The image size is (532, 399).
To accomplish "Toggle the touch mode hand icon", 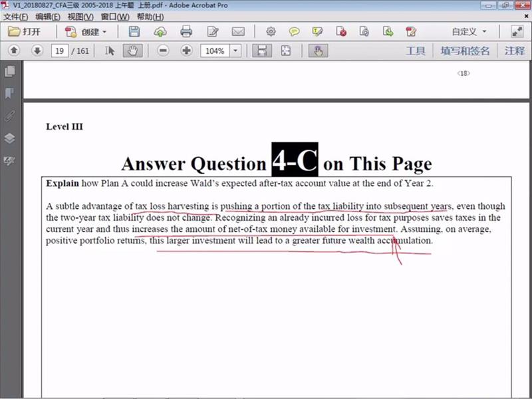I will pos(319,51).
